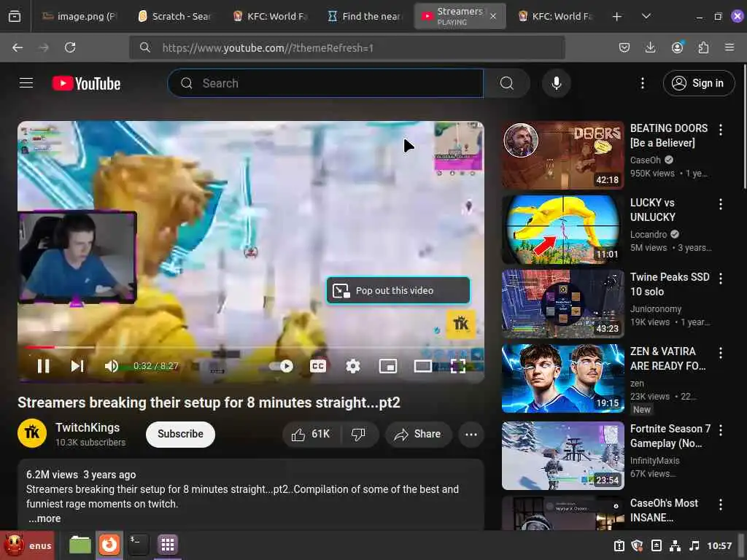List all tabs dropdown arrow
This screenshot has width=747, height=560.
tap(646, 16)
